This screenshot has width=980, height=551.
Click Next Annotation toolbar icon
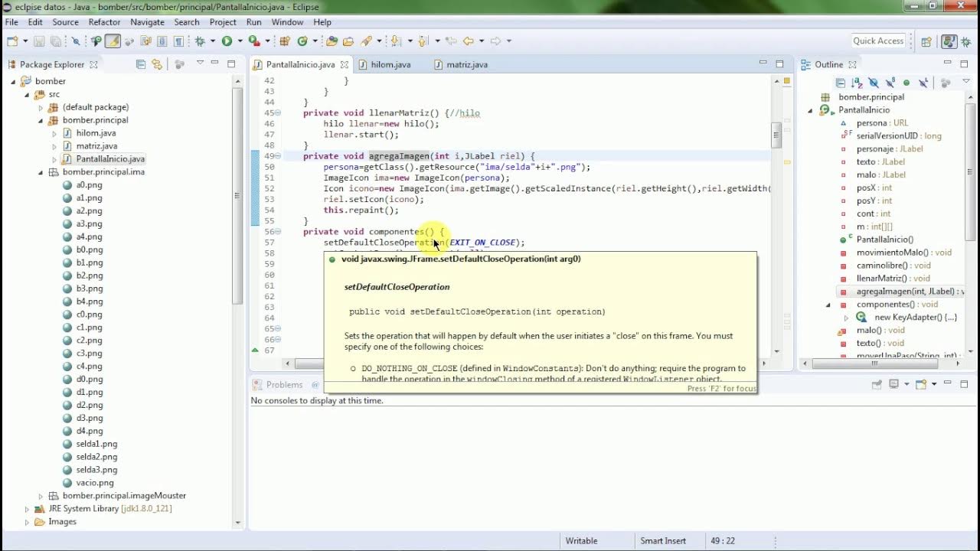coord(394,41)
